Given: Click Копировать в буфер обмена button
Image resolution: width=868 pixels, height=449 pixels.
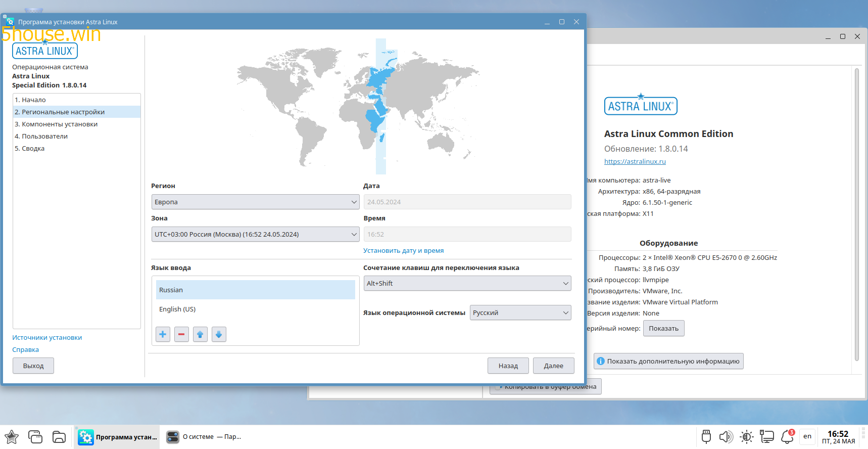Looking at the screenshot, I should pyautogui.click(x=546, y=387).
